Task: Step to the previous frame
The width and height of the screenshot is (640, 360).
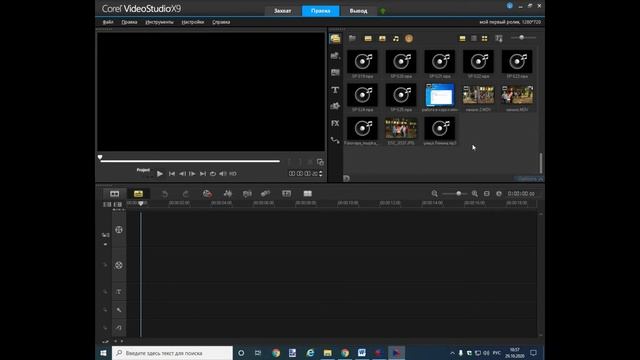Action: [182, 174]
